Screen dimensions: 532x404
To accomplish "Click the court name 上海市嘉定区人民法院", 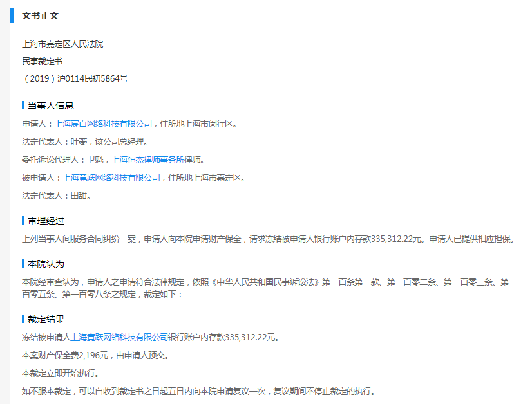I will point(62,44).
